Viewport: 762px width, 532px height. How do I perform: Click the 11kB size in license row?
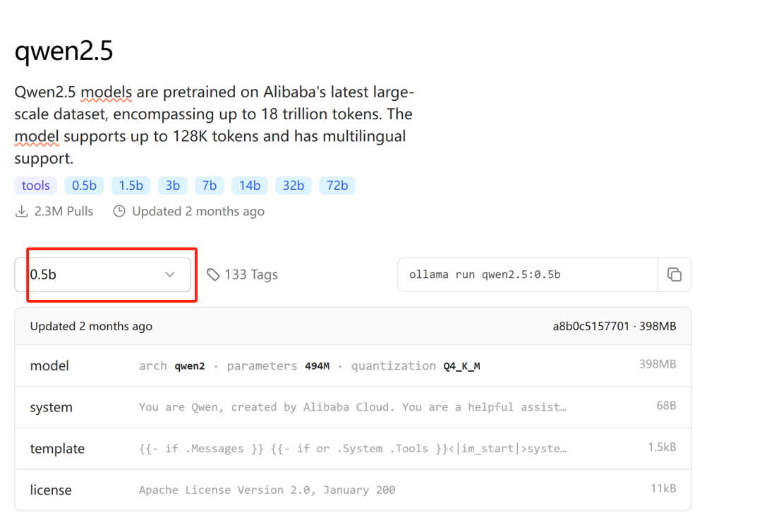click(663, 488)
